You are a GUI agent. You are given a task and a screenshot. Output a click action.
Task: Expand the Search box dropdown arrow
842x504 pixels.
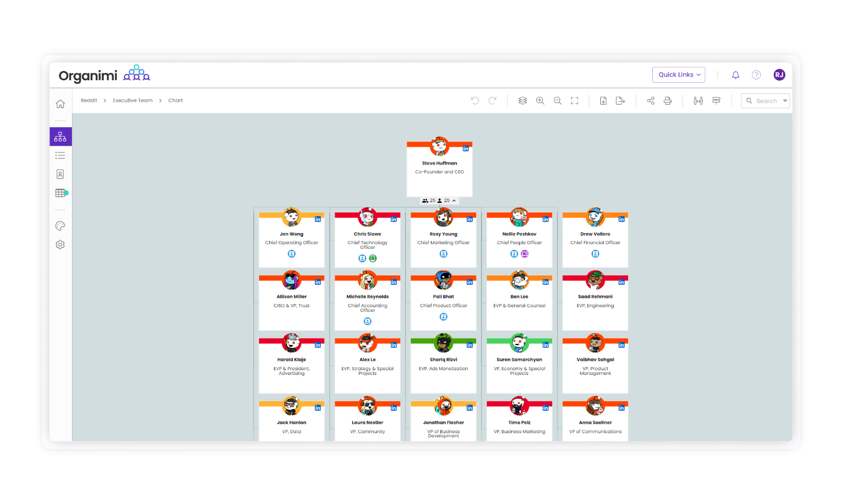click(785, 101)
